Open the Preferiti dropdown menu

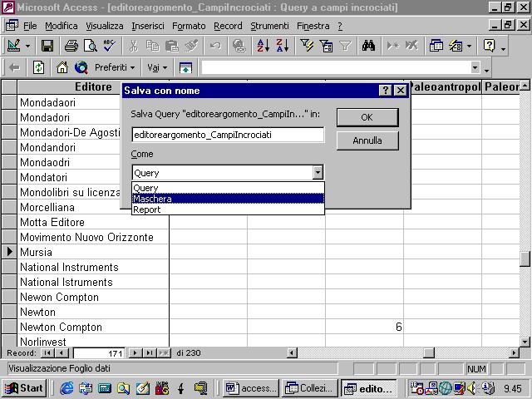pyautogui.click(x=115, y=68)
